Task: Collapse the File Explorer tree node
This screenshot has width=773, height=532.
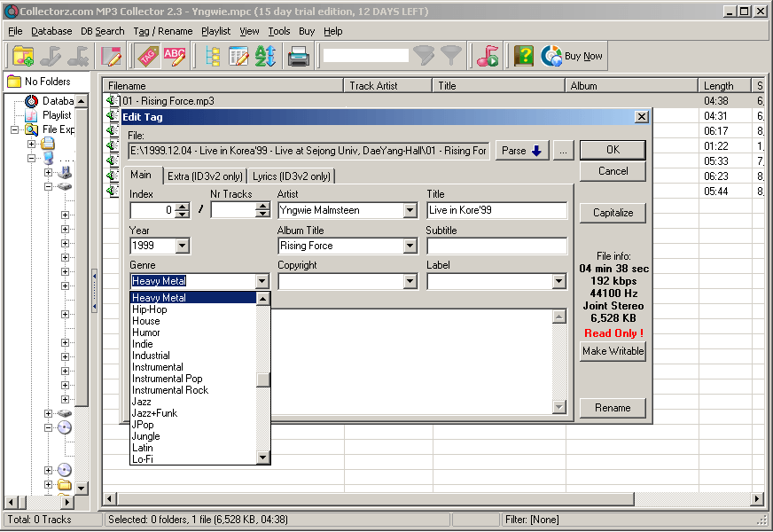Action: coord(16,129)
